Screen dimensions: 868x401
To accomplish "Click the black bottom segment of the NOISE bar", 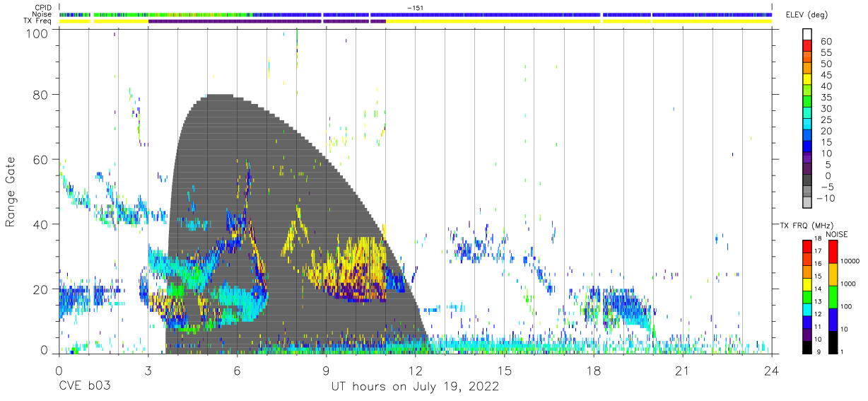I will [833, 342].
